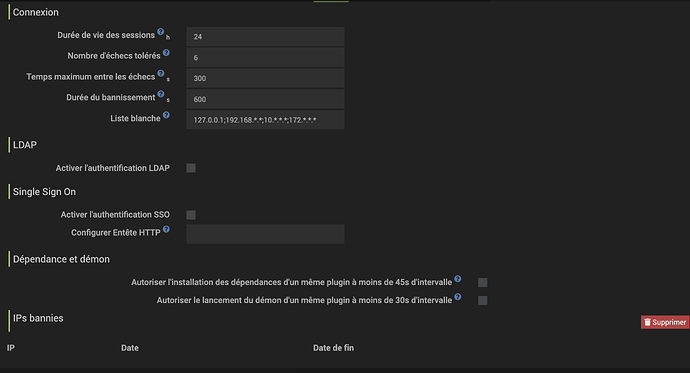Image resolution: width=690 pixels, height=373 pixels.
Task: Enable LDAP authentication checkbox
Action: (191, 168)
